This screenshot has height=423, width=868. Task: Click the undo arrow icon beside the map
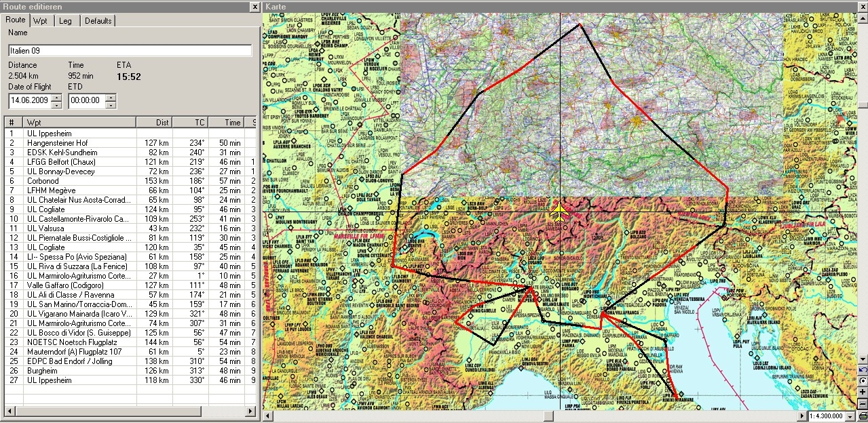pos(863,370)
